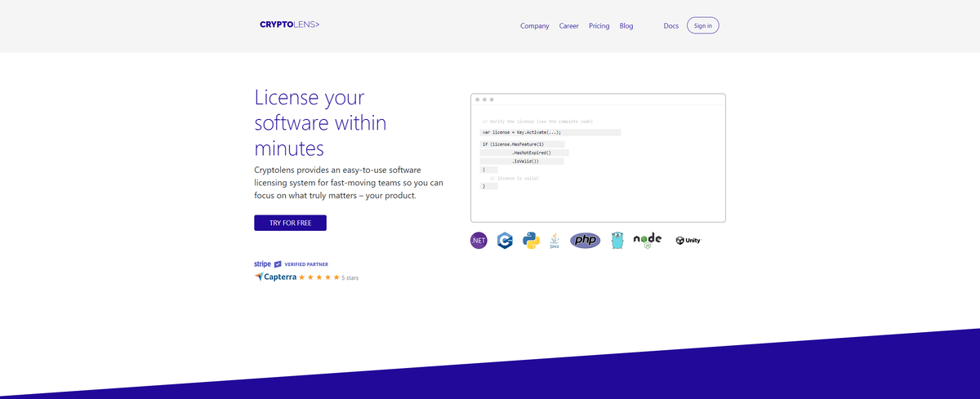Select the Go gopher icon
The image size is (980, 399).
617,240
